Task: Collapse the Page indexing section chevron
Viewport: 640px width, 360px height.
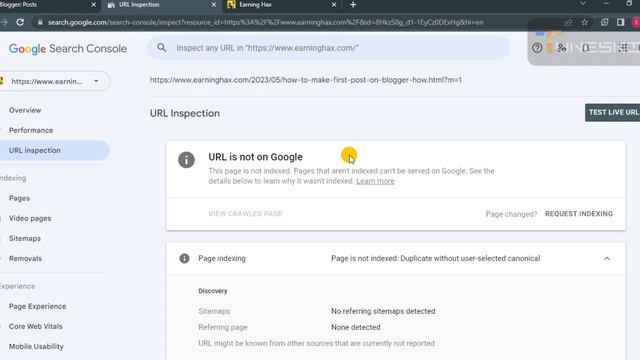Action: pyautogui.click(x=607, y=258)
